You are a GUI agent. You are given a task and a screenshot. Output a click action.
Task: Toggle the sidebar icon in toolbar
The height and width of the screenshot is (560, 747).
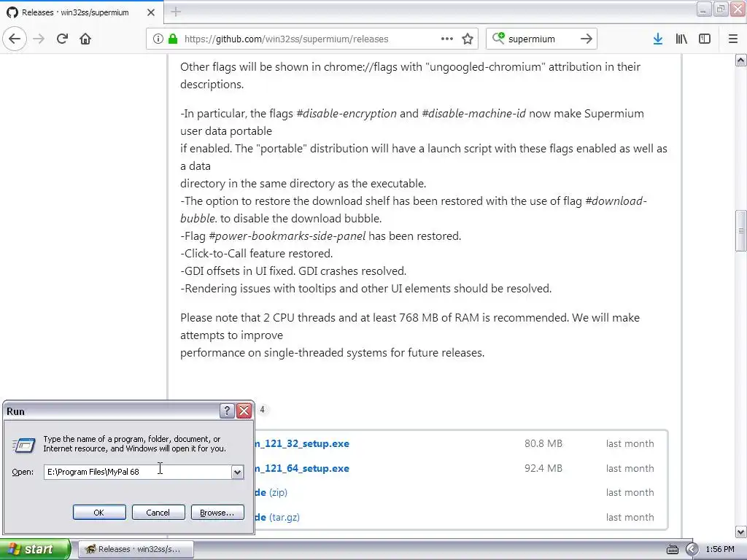tap(705, 39)
